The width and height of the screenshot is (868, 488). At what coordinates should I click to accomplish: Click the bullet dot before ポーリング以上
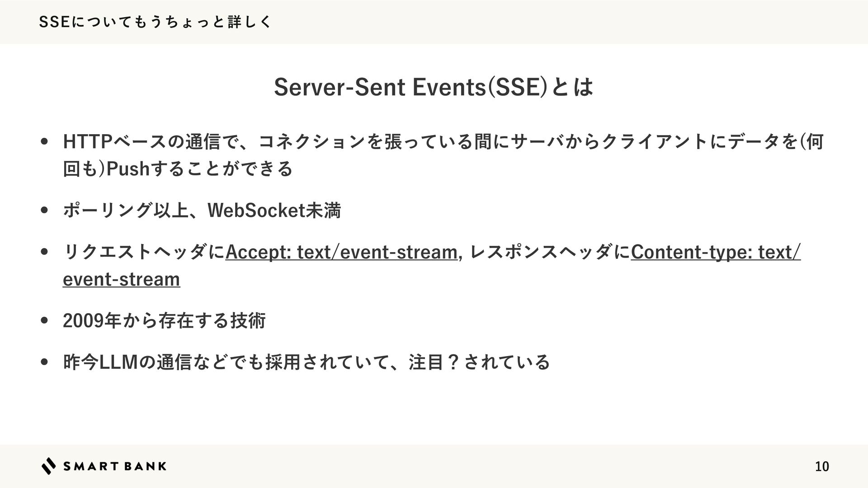44,210
